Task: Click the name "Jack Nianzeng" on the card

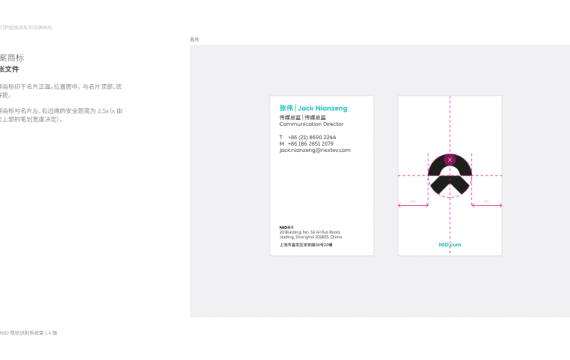Action: pyautogui.click(x=322, y=108)
